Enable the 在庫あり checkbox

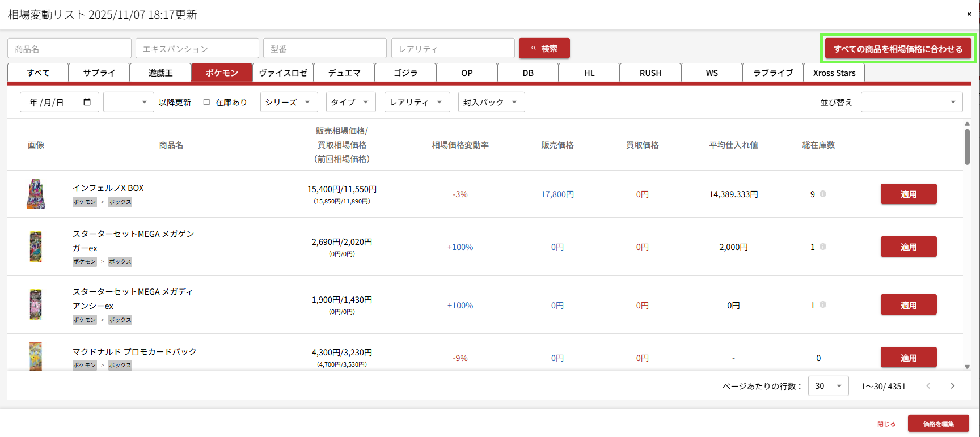click(206, 102)
